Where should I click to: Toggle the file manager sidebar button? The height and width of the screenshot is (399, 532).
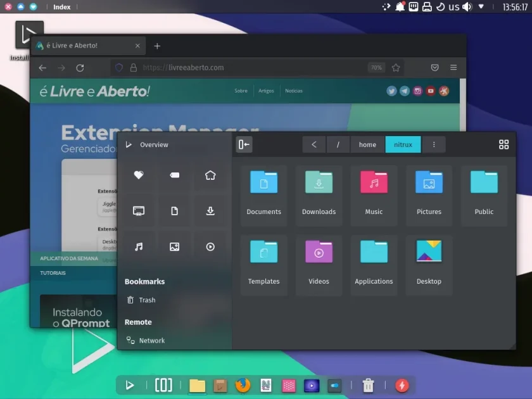(x=244, y=144)
